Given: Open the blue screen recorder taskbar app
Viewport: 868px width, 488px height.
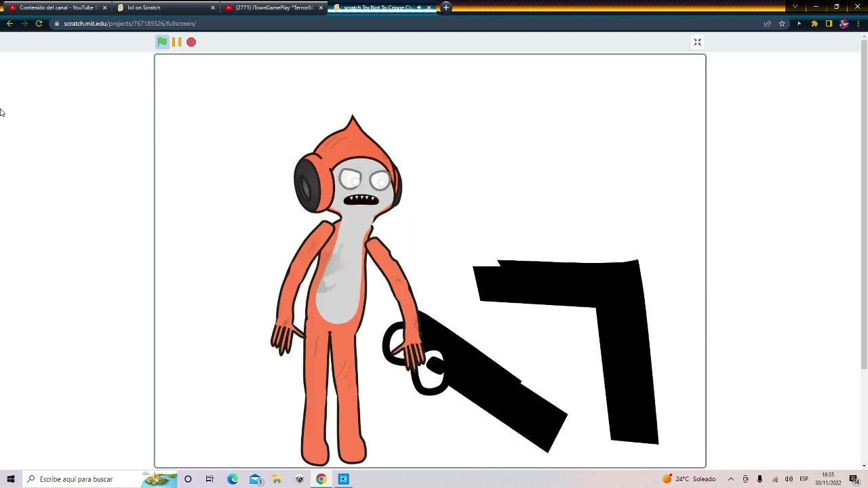Looking at the screenshot, I should (x=344, y=479).
